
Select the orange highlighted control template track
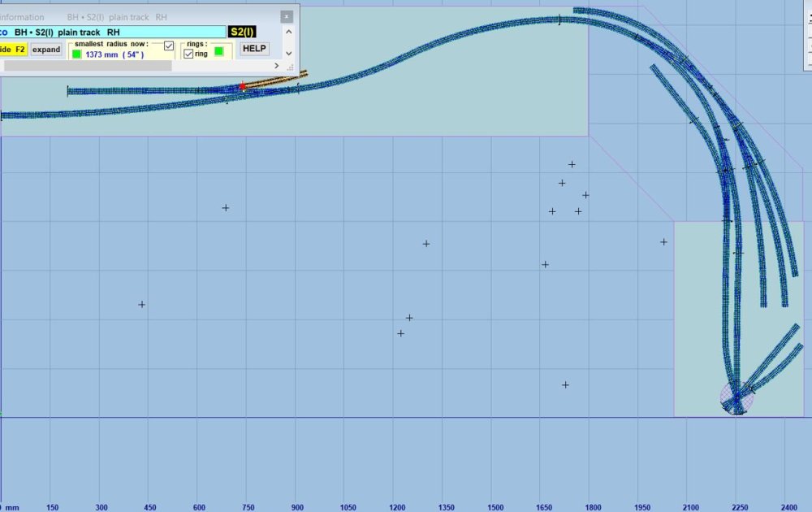click(x=276, y=80)
